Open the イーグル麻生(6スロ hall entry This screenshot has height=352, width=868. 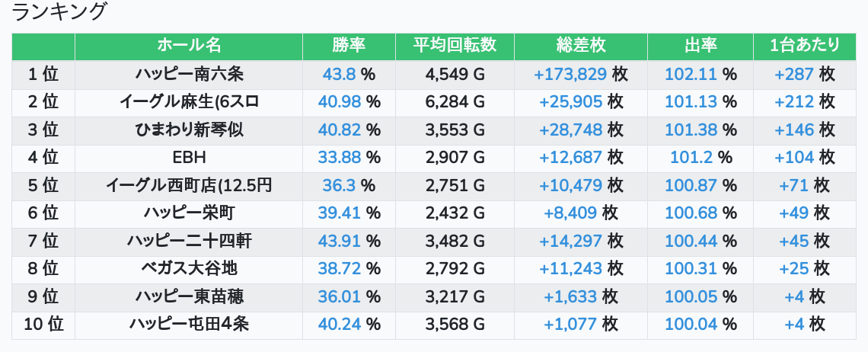pos(189,102)
